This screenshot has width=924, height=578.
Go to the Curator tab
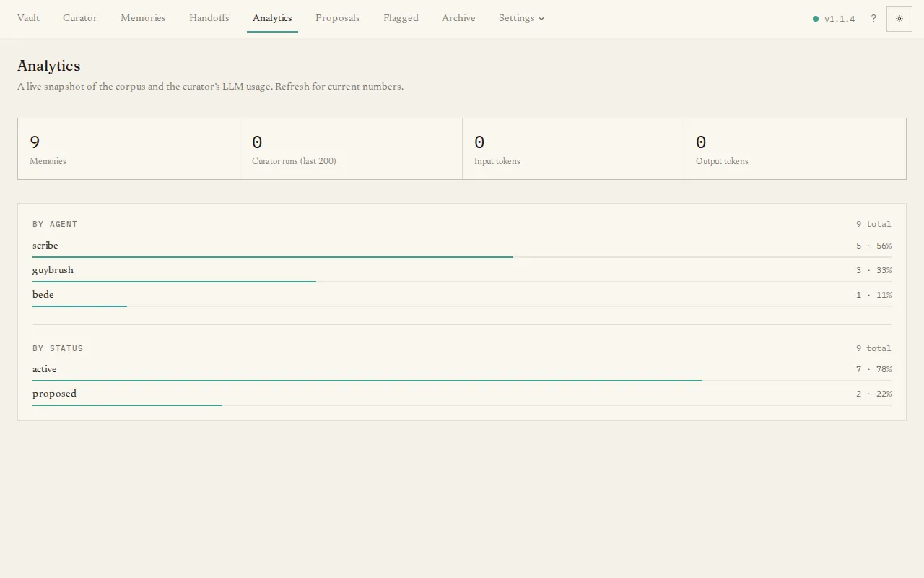click(x=79, y=18)
